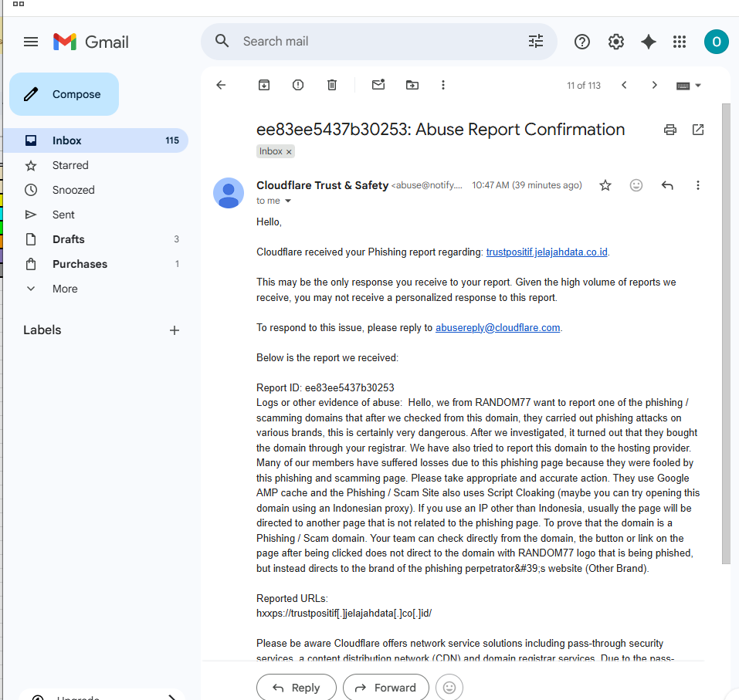Report this email as spam
The height and width of the screenshot is (700, 739).
(x=298, y=85)
